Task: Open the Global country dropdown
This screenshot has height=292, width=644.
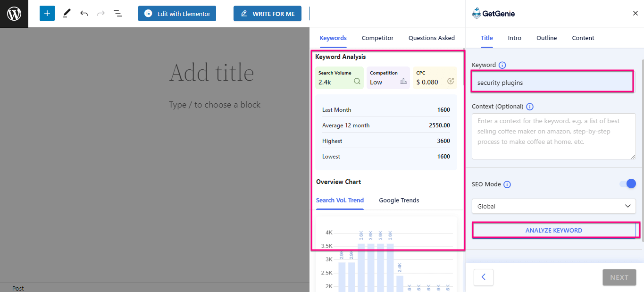Action: tap(554, 206)
